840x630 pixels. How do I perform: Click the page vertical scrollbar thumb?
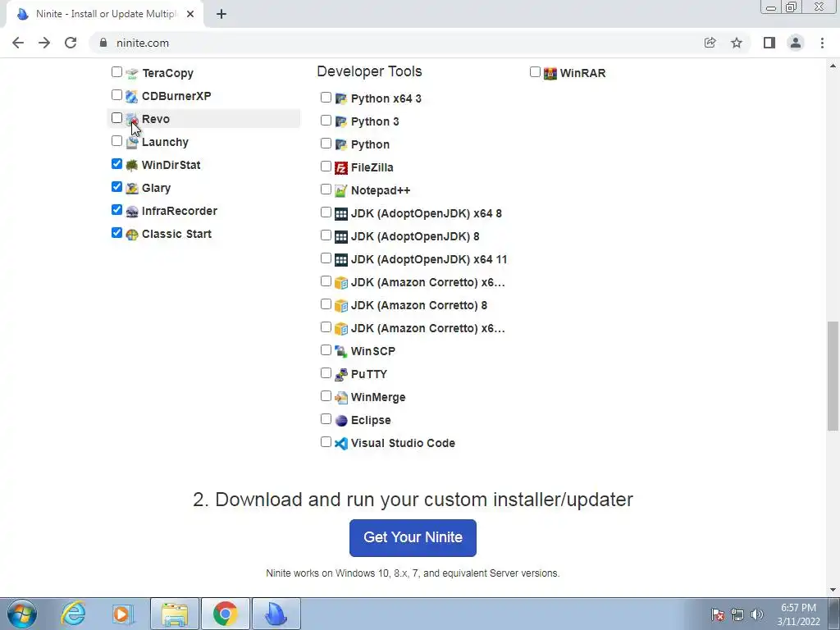tap(833, 376)
